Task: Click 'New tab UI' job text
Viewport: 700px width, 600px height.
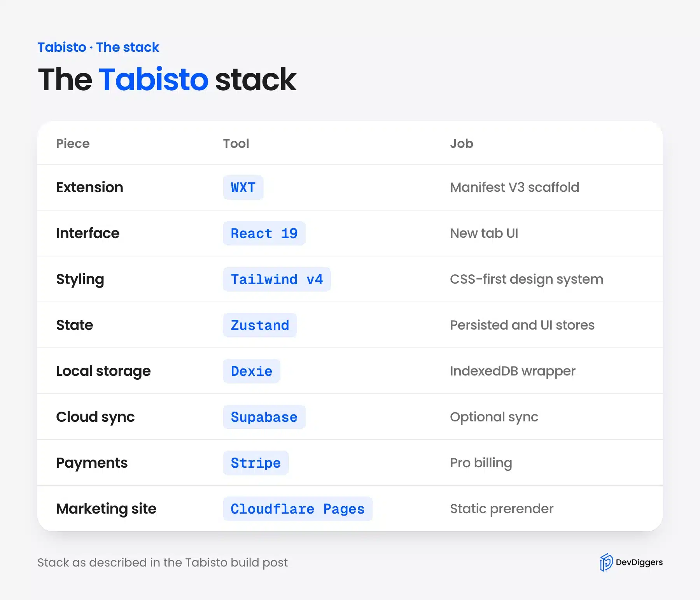Action: tap(484, 233)
